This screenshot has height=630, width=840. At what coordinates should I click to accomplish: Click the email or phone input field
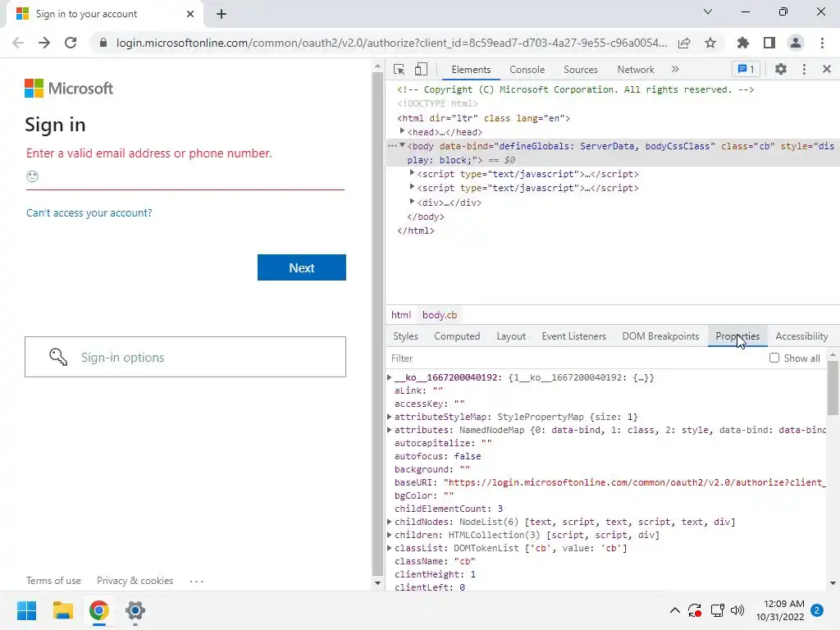pos(185,177)
